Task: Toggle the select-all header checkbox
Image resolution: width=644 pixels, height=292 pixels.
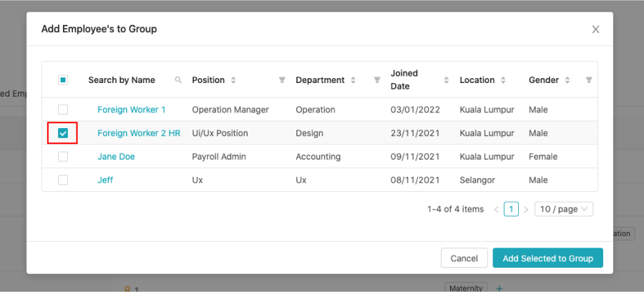Action: [63, 80]
